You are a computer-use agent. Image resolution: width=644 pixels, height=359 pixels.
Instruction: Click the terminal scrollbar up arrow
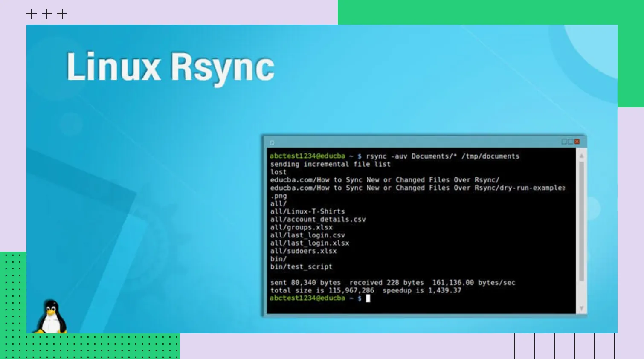581,156
